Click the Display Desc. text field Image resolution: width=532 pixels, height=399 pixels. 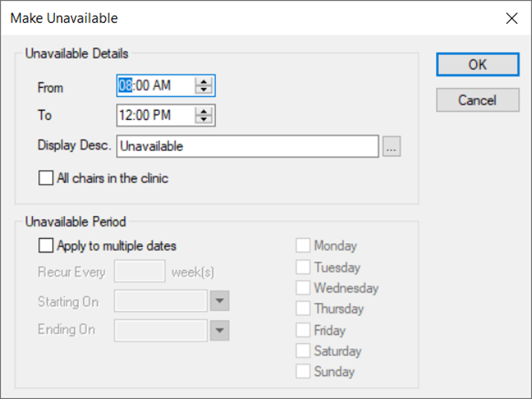(x=248, y=147)
